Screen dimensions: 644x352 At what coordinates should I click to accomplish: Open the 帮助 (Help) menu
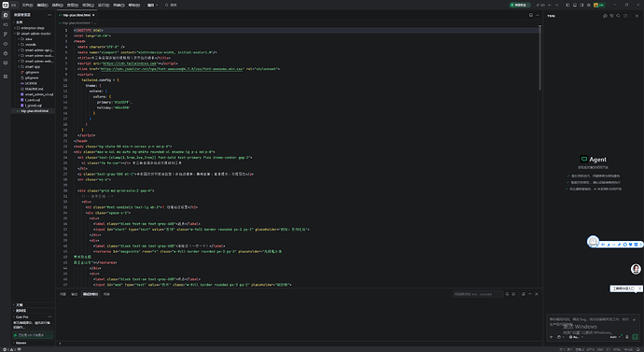pos(133,5)
